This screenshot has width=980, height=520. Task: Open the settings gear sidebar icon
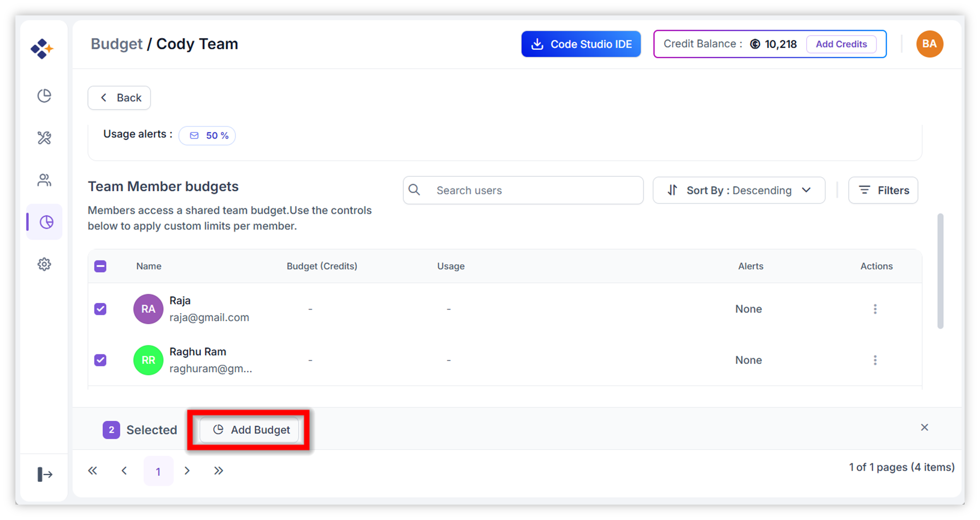(x=44, y=264)
